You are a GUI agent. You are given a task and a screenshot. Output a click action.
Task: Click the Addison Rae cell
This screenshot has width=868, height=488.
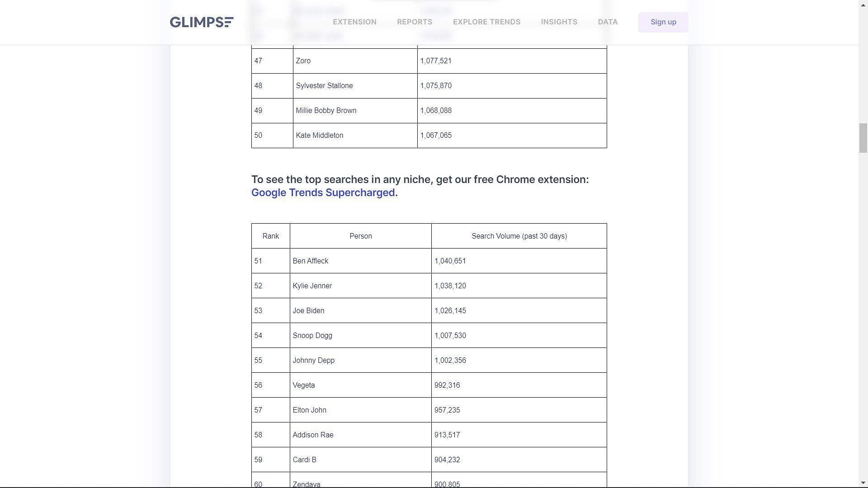click(361, 435)
